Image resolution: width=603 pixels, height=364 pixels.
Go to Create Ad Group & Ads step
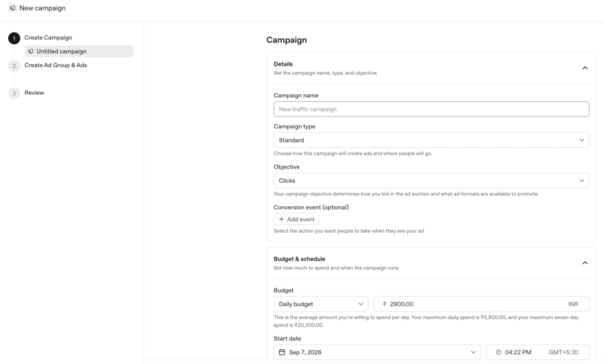tap(56, 65)
